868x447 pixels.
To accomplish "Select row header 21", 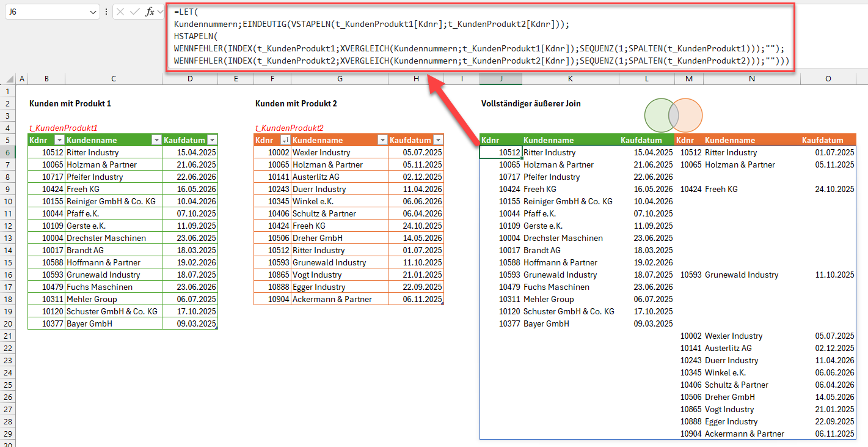I will [x=8, y=336].
